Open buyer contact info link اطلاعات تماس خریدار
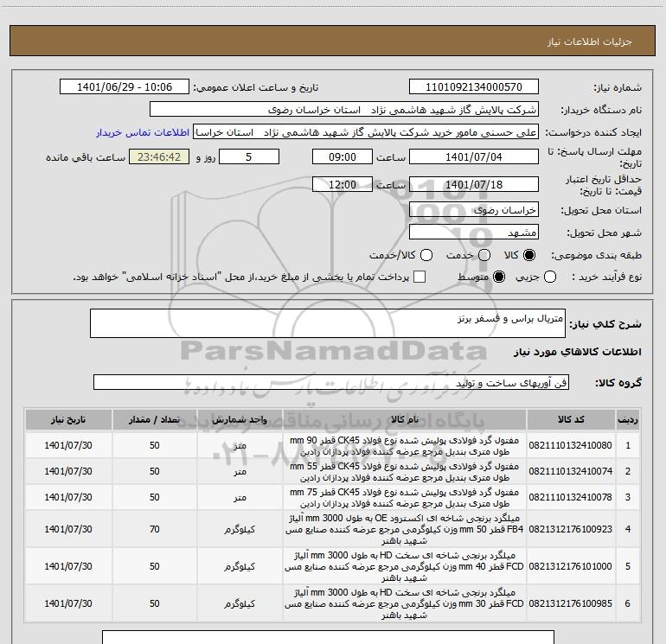 143,132
